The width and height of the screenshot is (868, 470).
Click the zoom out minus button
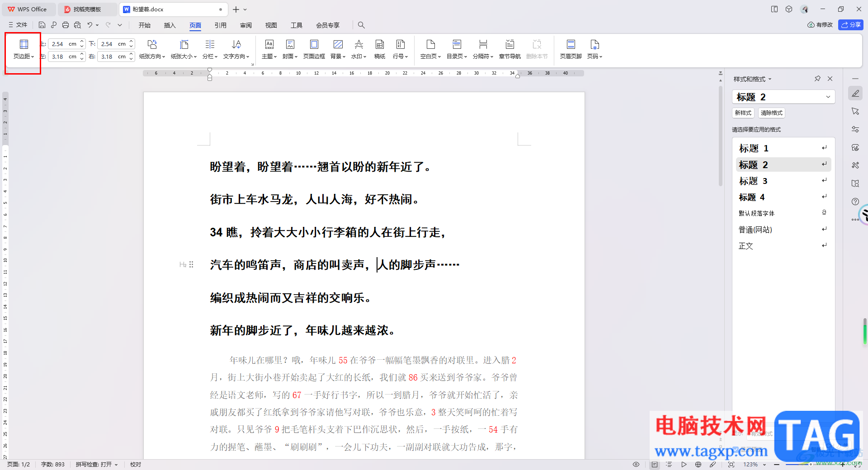click(777, 465)
